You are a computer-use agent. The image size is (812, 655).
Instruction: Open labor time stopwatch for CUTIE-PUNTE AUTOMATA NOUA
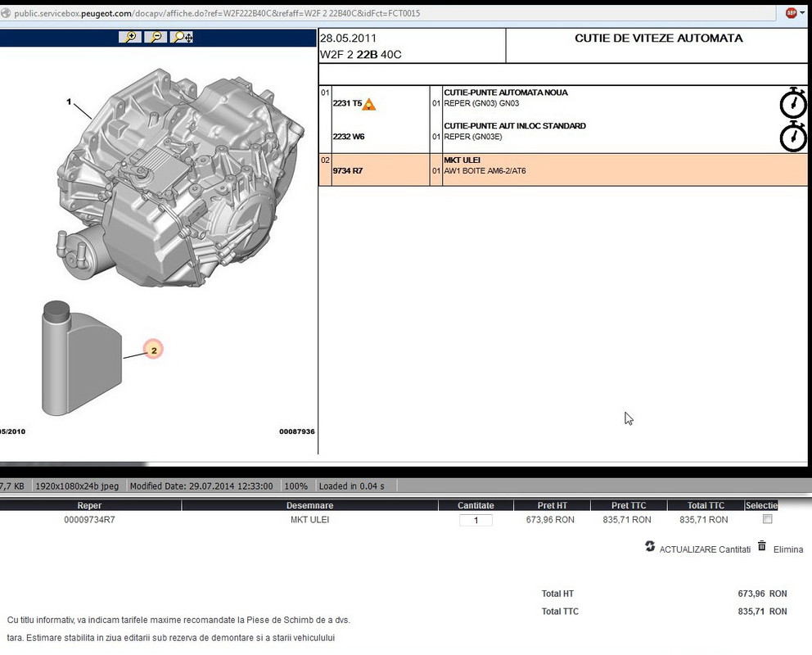[793, 103]
